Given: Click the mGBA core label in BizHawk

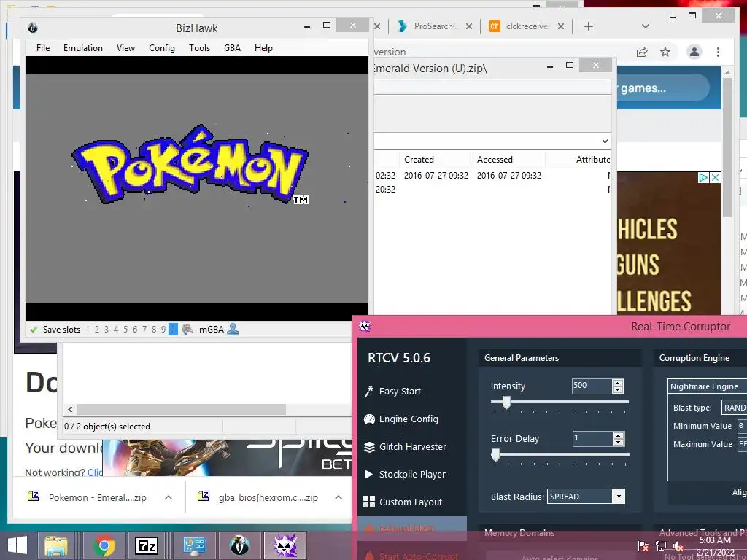Looking at the screenshot, I should coord(211,330).
